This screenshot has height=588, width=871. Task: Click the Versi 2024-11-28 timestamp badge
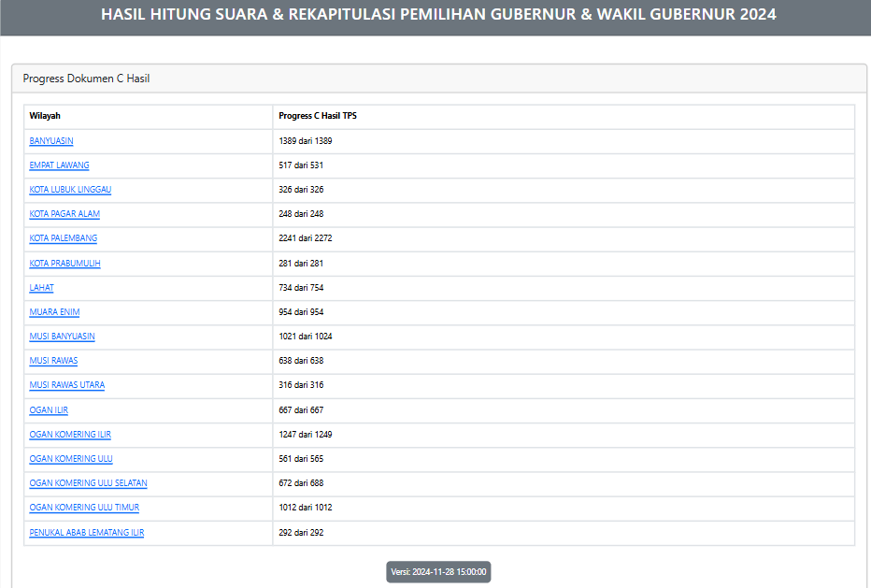436,571
